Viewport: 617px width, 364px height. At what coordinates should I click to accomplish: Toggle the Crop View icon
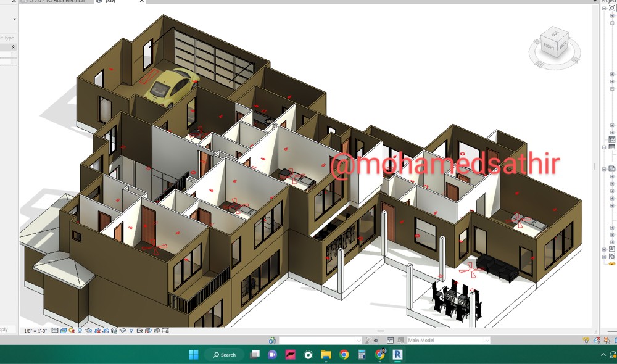[x=97, y=331]
